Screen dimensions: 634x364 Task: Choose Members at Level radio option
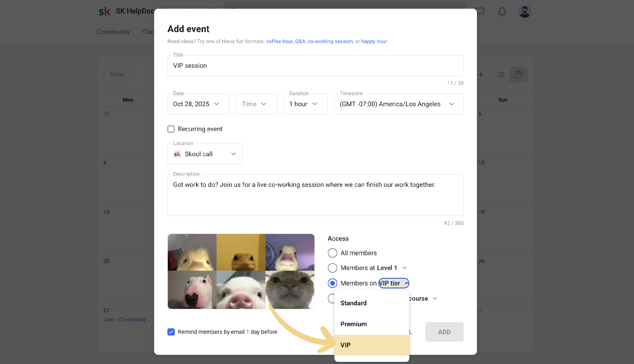[332, 268]
